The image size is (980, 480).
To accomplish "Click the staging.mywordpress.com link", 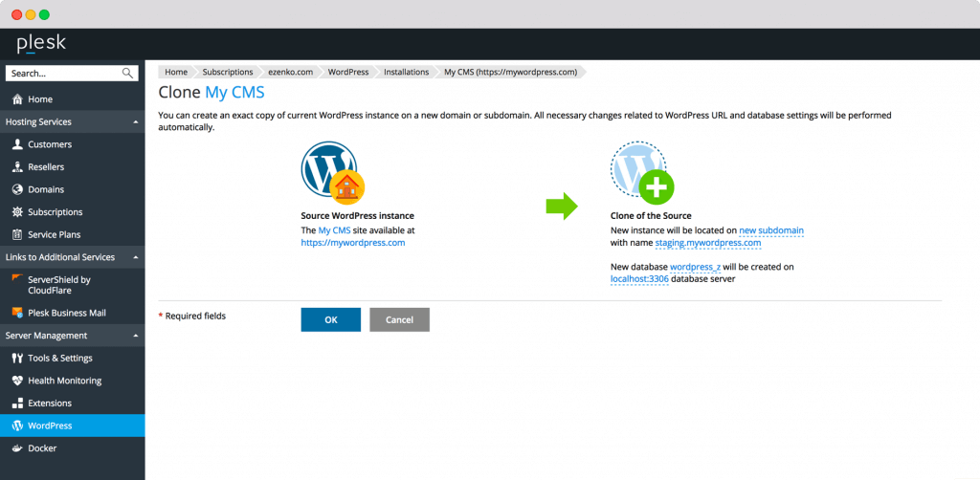I will tap(707, 244).
